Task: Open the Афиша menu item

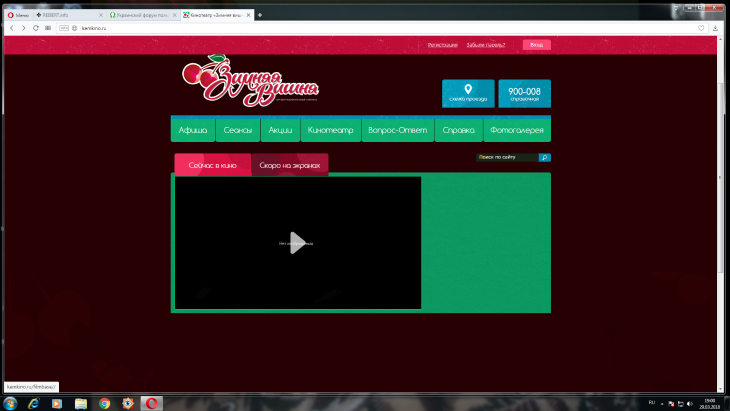Action: 193,130
